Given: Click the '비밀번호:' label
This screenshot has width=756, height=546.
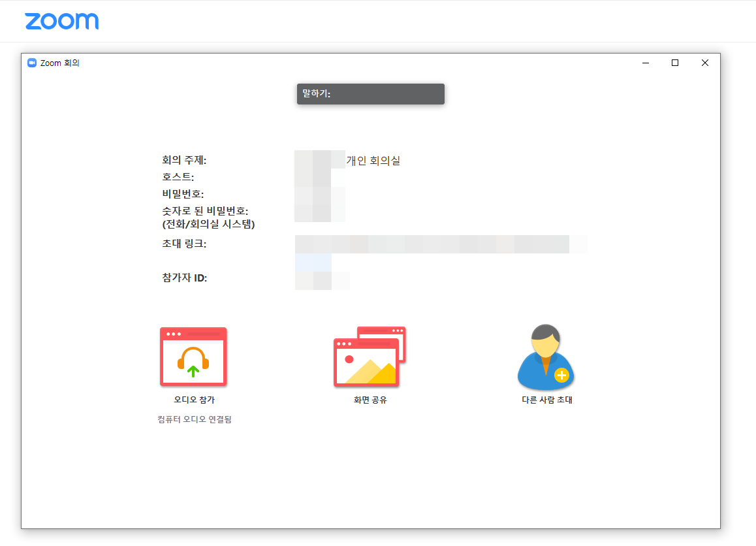Looking at the screenshot, I should (x=183, y=194).
